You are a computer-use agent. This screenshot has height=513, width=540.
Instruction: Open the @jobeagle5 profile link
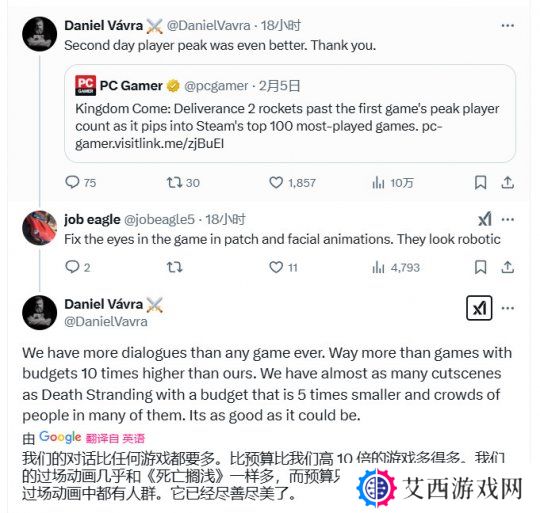coord(159,219)
